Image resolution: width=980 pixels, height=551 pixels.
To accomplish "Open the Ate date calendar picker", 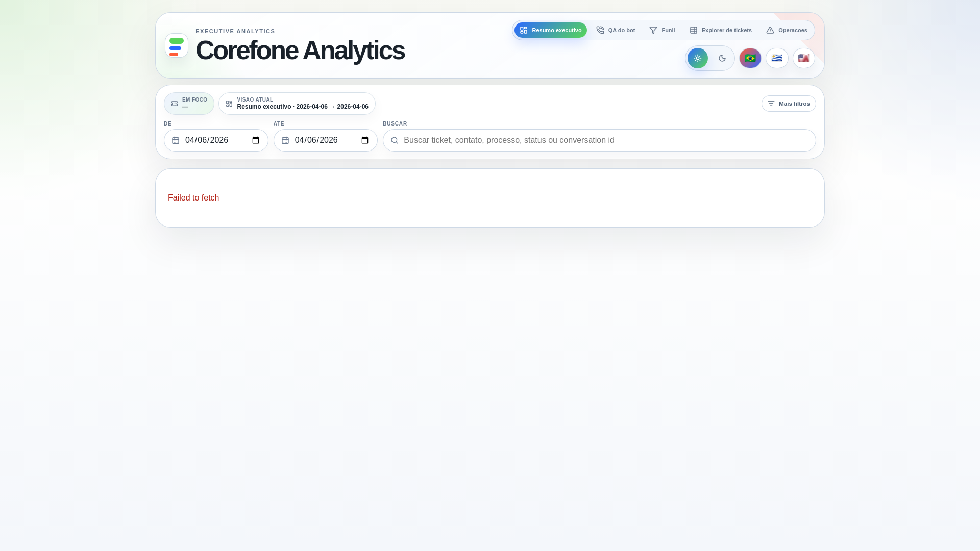I will [x=365, y=140].
